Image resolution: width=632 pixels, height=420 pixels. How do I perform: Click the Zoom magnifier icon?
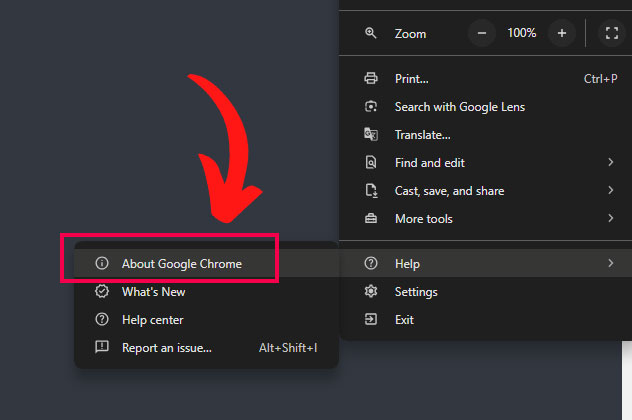(370, 33)
